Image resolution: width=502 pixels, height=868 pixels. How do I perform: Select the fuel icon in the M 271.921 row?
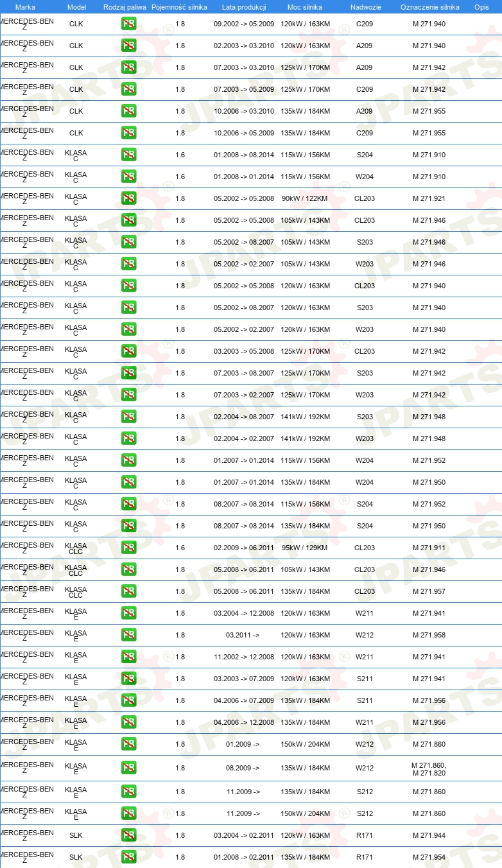coord(128,198)
